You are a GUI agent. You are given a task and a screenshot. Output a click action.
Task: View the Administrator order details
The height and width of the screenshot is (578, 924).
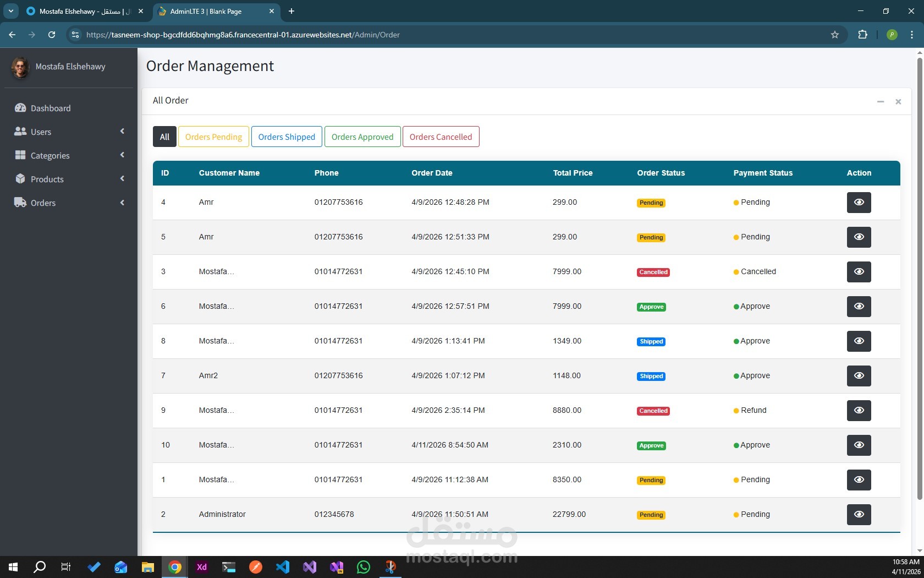tap(859, 515)
